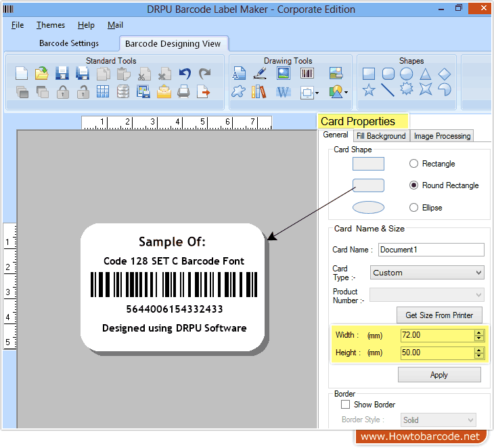
Task: Create a new blank label document
Action: (x=22, y=74)
